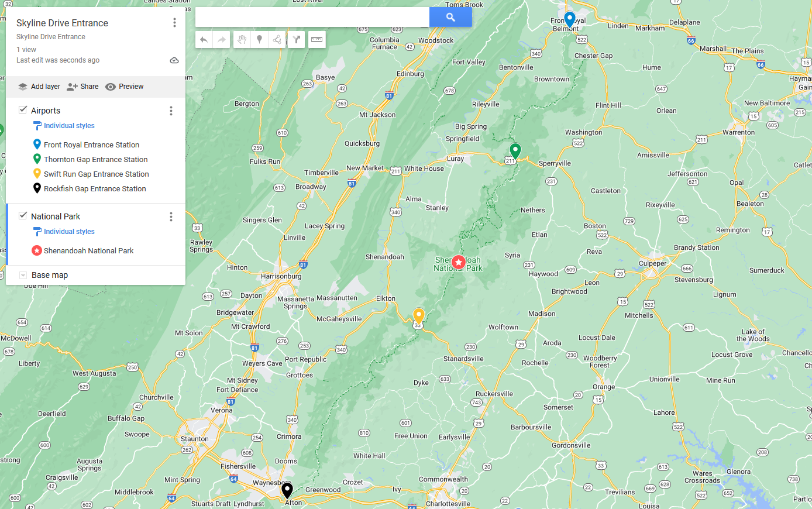Click the Harrisonburg city label on map
Screen dimensions: 812x509
pyautogui.click(x=281, y=276)
